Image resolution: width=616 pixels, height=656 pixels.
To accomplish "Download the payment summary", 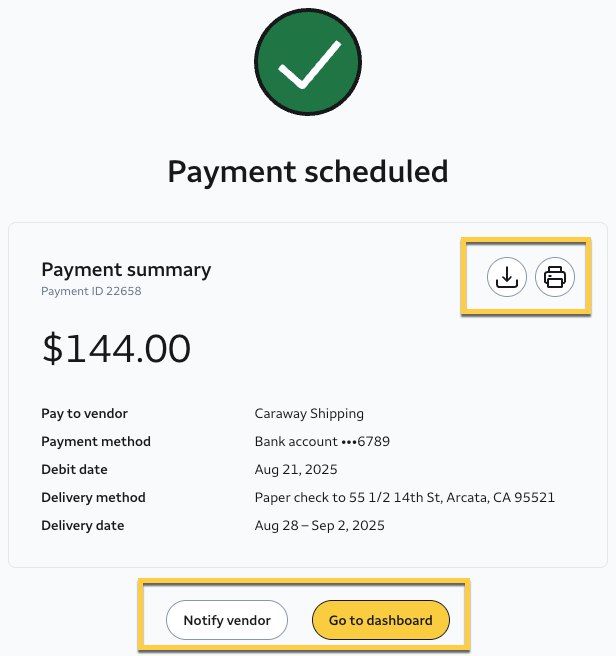I will tap(507, 277).
